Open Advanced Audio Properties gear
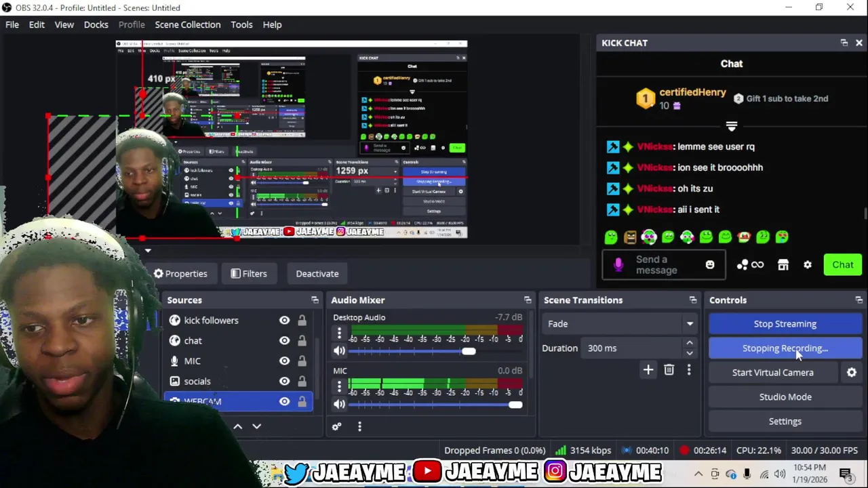Image resolution: width=868 pixels, height=488 pixels. coord(336,426)
